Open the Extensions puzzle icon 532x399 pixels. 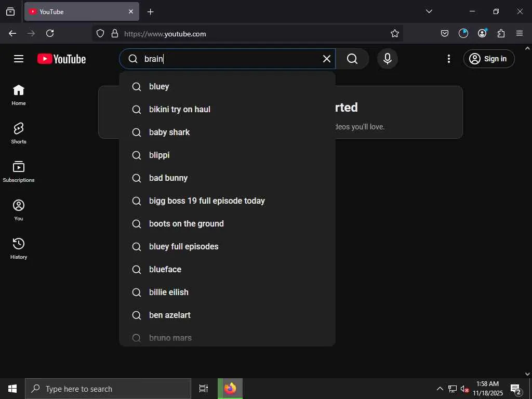click(501, 33)
